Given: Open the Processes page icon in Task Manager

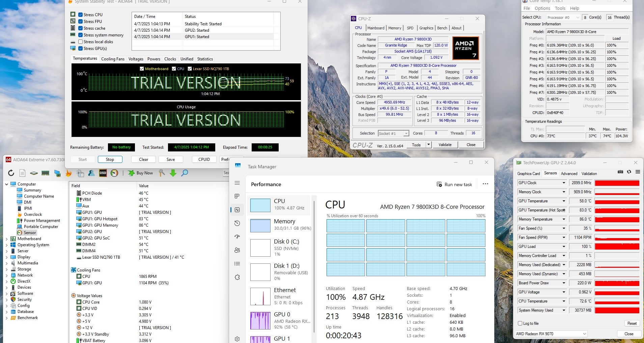Looking at the screenshot, I should [x=237, y=196].
